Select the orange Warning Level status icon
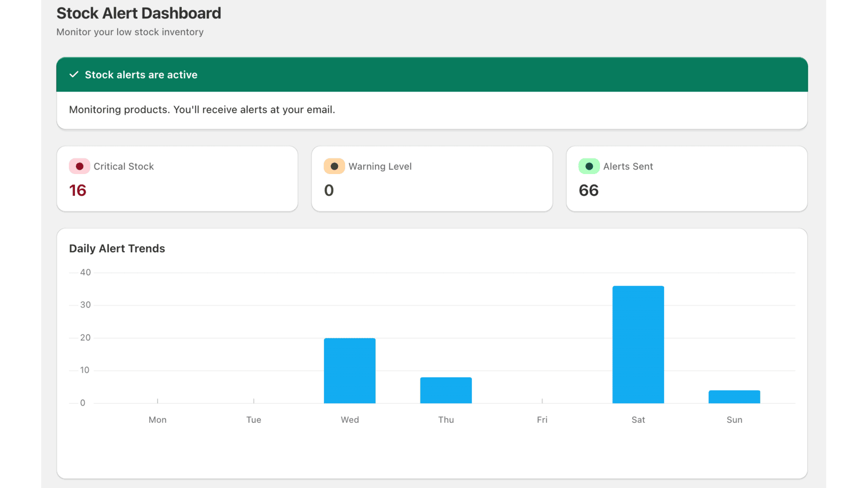 pos(334,166)
